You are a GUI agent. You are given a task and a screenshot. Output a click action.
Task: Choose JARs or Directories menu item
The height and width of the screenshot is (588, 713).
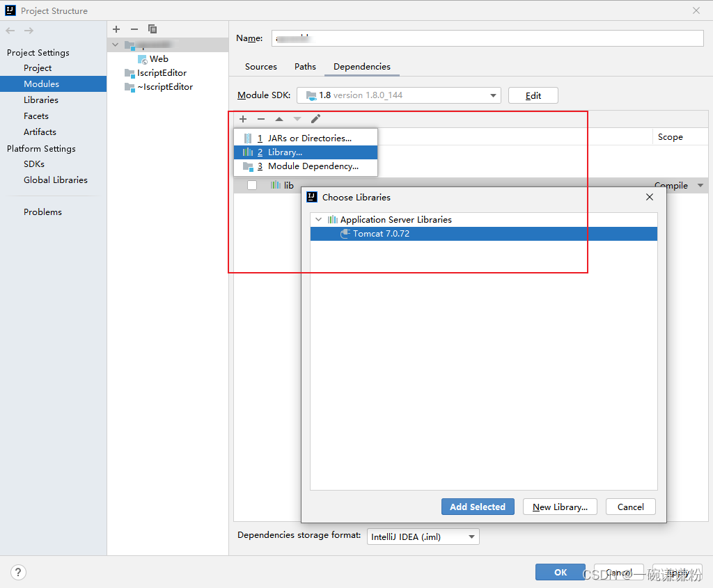coord(306,138)
